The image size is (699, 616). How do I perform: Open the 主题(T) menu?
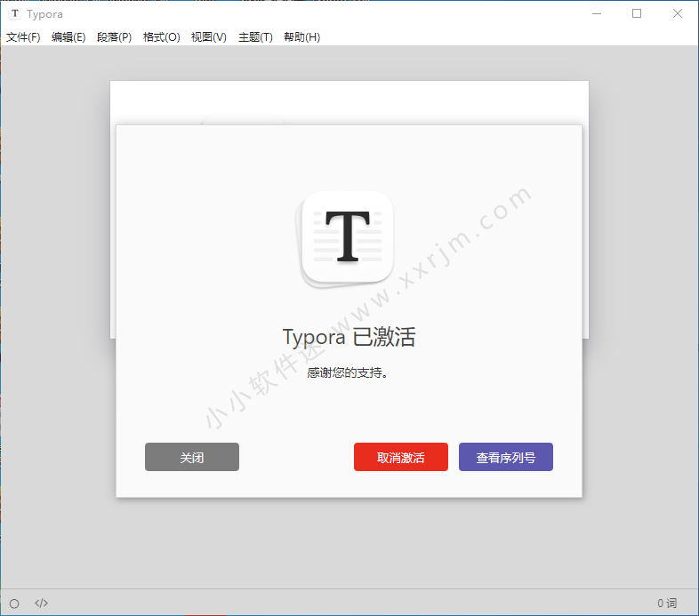[x=255, y=37]
